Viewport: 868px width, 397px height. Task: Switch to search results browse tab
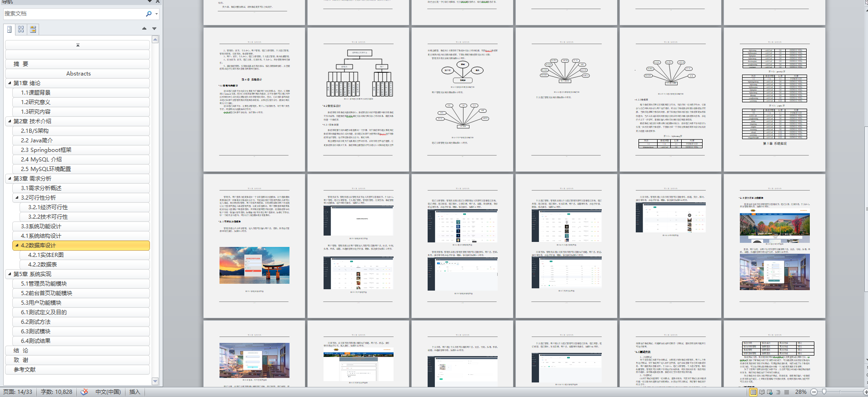33,29
